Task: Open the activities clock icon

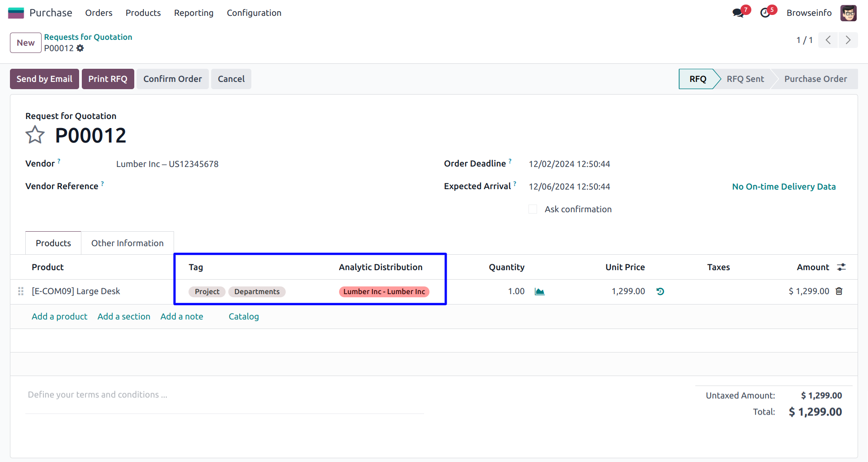Action: click(x=765, y=13)
